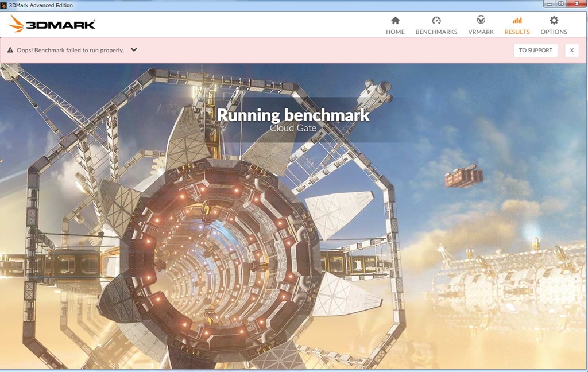Switch to the BENCHMARKS tab
588x372 pixels.
point(436,25)
